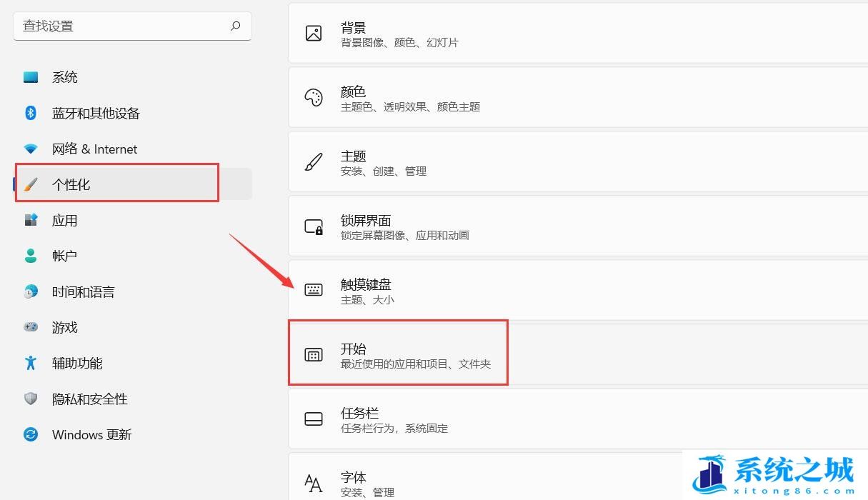Click the Bluetooth icon in sidebar
The width and height of the screenshot is (868, 500).
[31, 113]
